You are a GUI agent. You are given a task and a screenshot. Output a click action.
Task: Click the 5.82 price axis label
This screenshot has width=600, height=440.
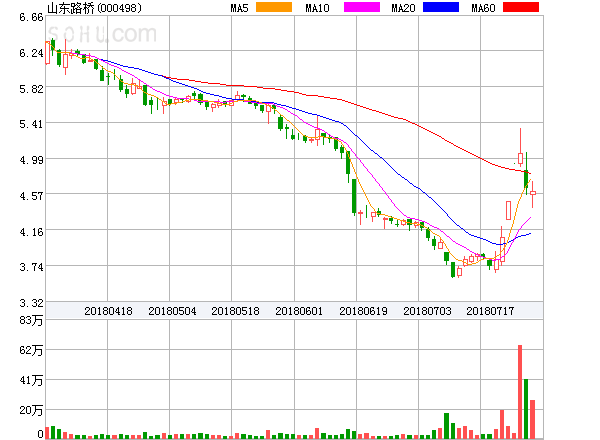[x=31, y=89]
